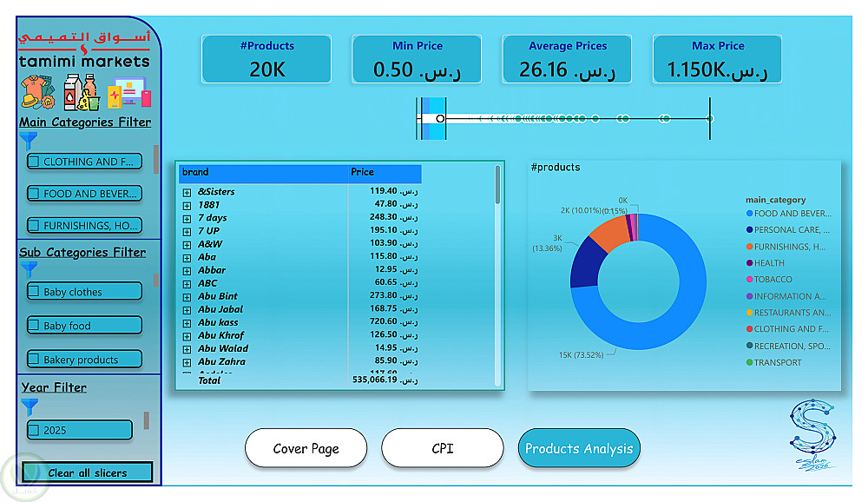Viewport: 868px width, 502px height.
Task: Click the Tamimi Markets logo
Action: 84,50
